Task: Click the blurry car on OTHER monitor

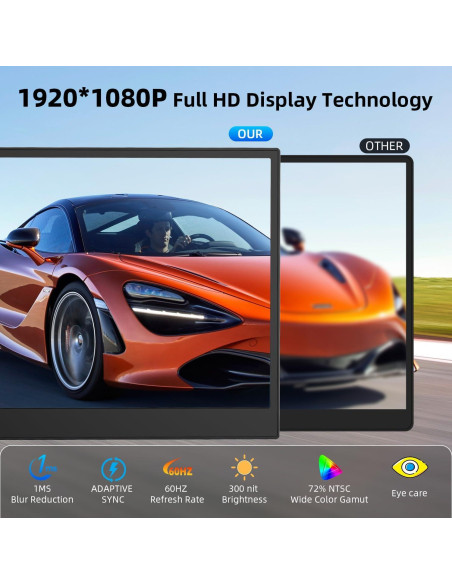Action: [343, 309]
